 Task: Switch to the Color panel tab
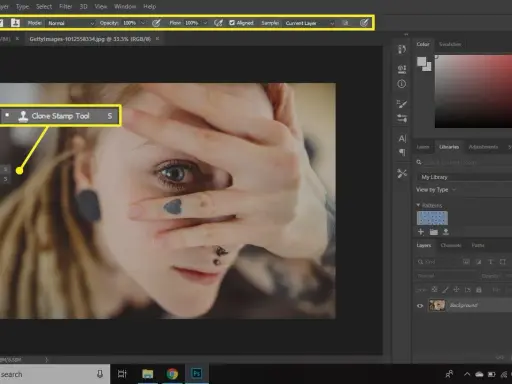tap(423, 44)
